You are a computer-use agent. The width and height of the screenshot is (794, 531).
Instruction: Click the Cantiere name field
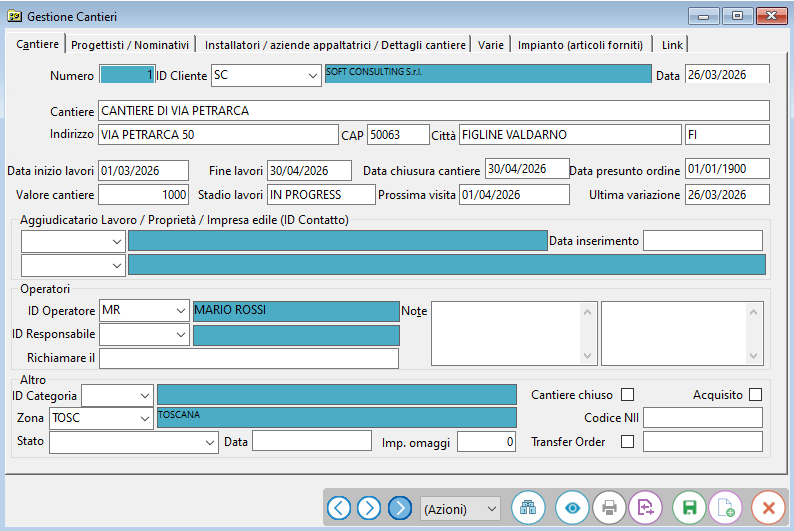pos(434,111)
